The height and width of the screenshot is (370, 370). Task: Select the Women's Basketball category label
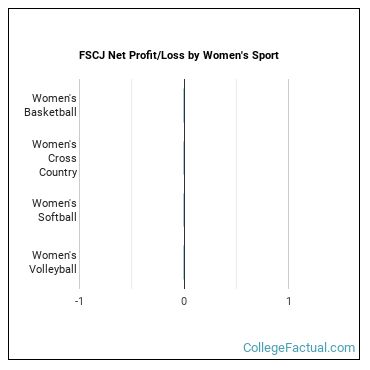[x=50, y=105]
